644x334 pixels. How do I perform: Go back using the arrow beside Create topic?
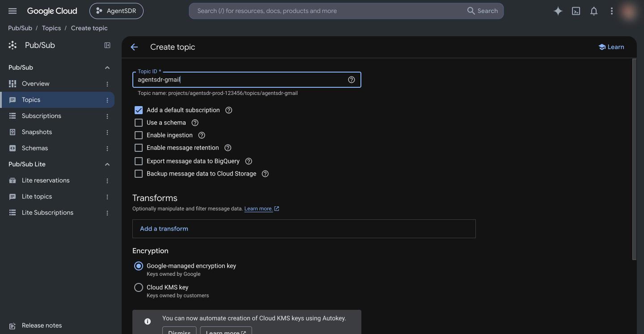tap(134, 47)
